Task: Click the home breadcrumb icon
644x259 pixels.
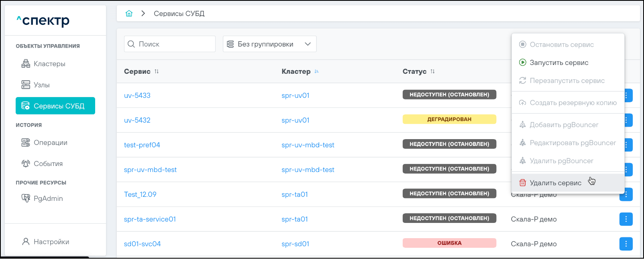Action: pos(129,14)
